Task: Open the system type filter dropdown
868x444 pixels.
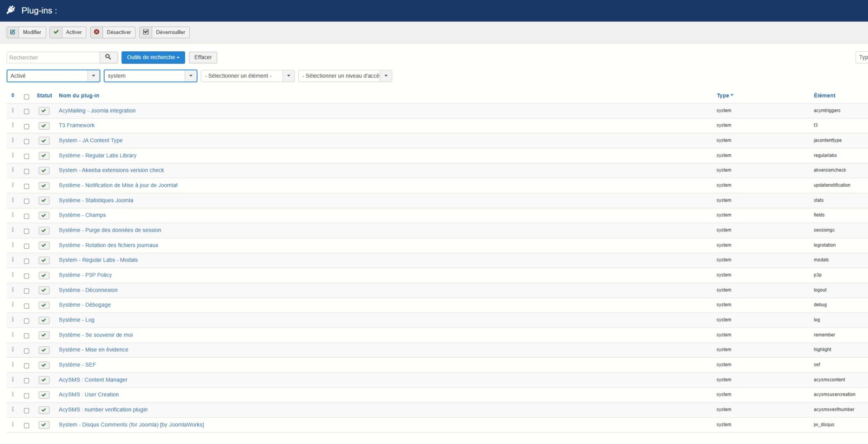Action: pyautogui.click(x=150, y=76)
